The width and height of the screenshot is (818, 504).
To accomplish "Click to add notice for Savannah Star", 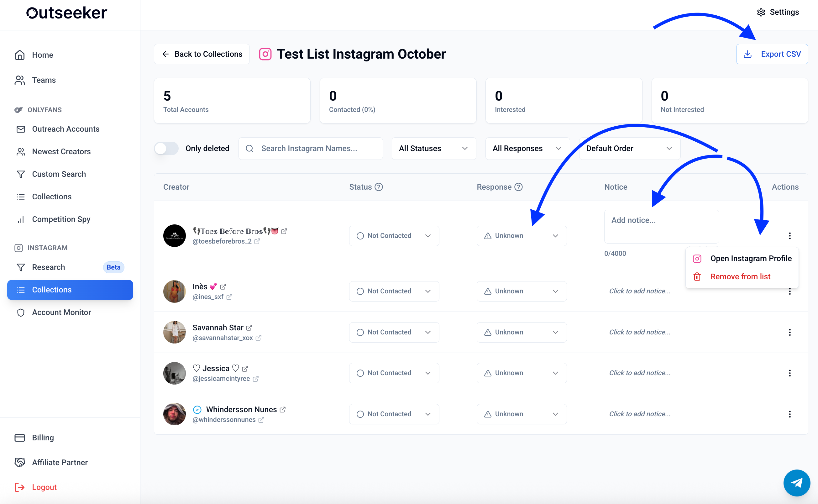I will pyautogui.click(x=640, y=332).
